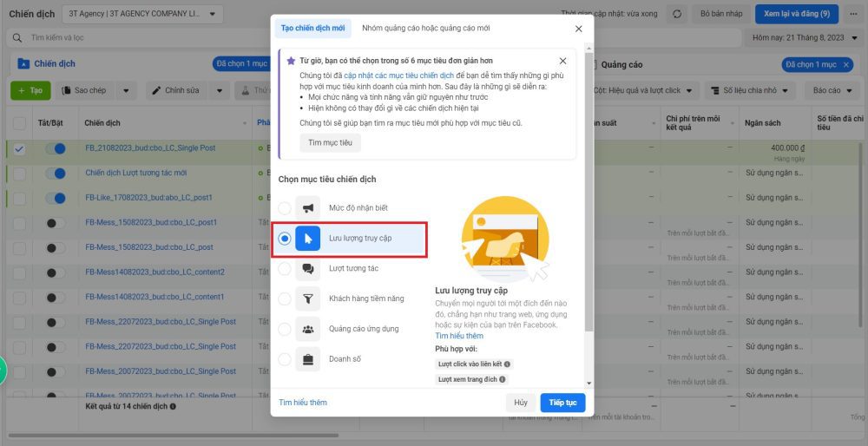Click the dialog vertical scrollbar
Image resolution: width=868 pixels, height=446 pixels.
pos(589,193)
